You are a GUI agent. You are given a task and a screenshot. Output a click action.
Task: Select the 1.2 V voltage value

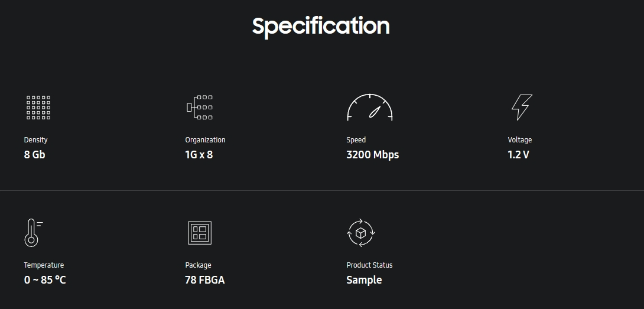coord(518,155)
